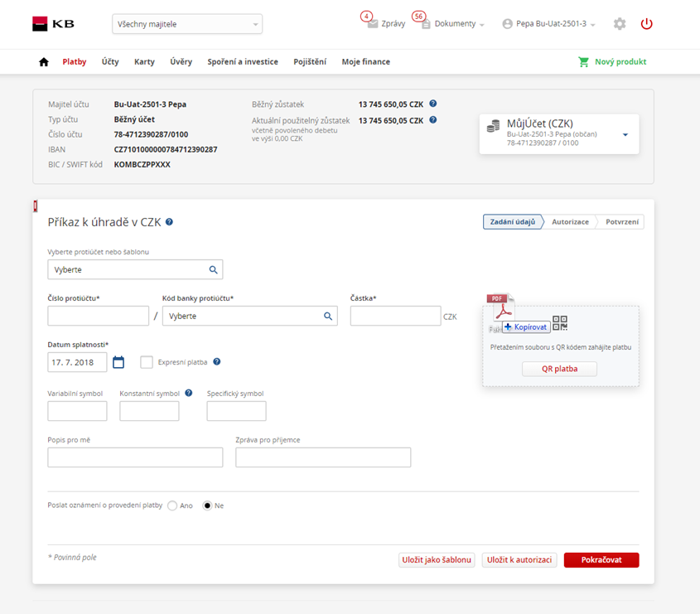700x614 pixels.
Task: Click Uložit jako šablonu button
Action: [x=437, y=560]
